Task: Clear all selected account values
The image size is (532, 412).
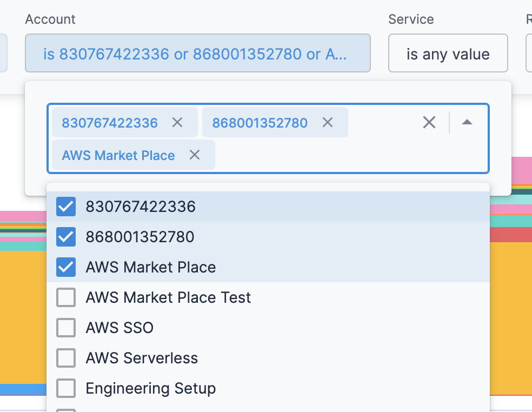Action: [x=429, y=123]
